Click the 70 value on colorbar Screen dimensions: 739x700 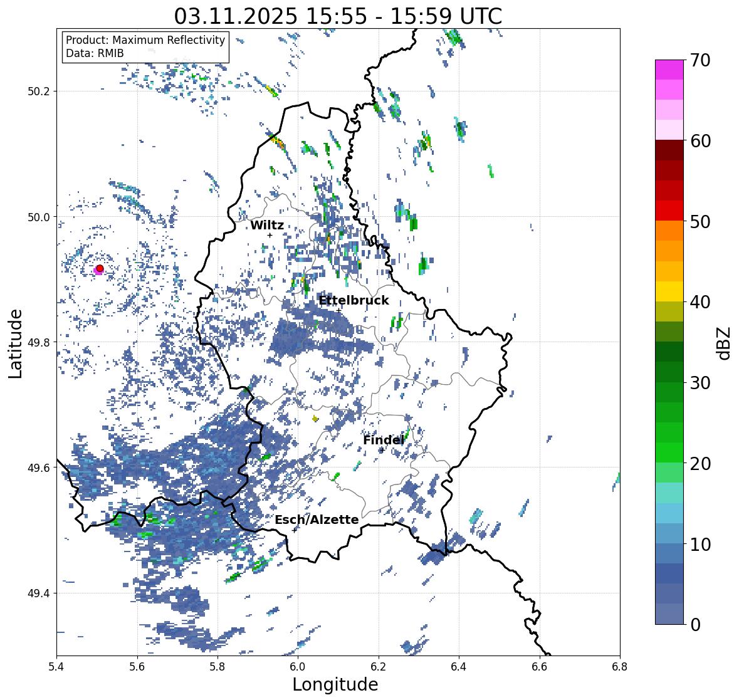pyautogui.click(x=700, y=60)
